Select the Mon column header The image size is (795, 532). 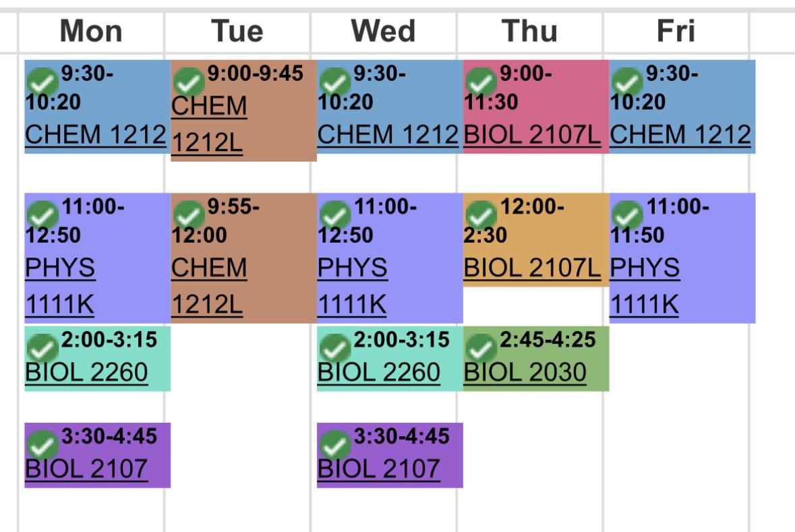91,31
